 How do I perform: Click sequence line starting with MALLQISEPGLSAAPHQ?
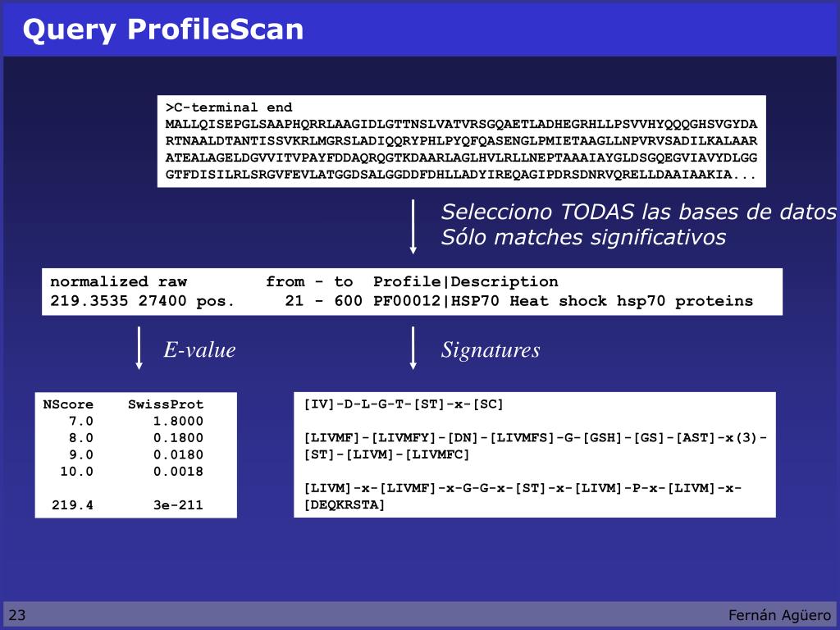coord(461,125)
